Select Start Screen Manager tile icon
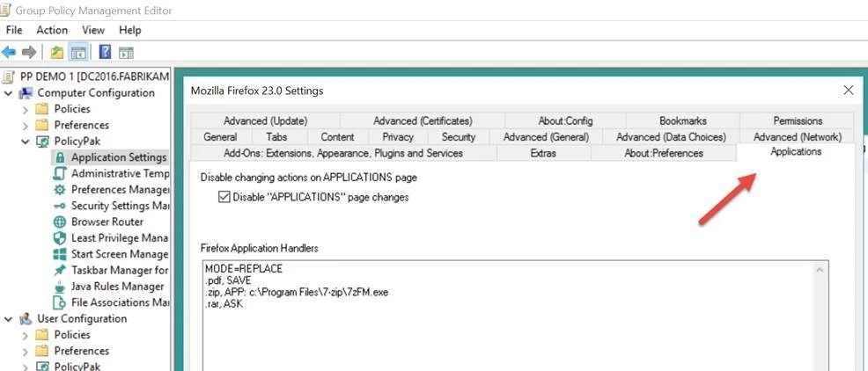 pos(60,254)
